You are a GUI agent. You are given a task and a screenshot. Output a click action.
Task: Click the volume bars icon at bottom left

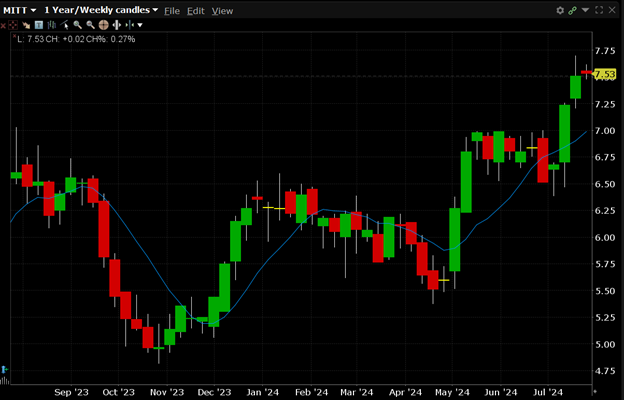point(4,381)
